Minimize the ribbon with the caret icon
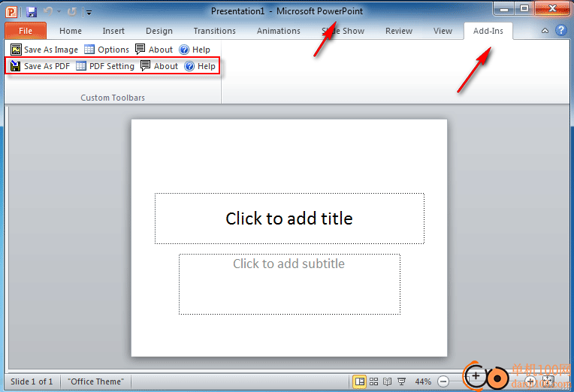The image size is (574, 392). pos(545,31)
